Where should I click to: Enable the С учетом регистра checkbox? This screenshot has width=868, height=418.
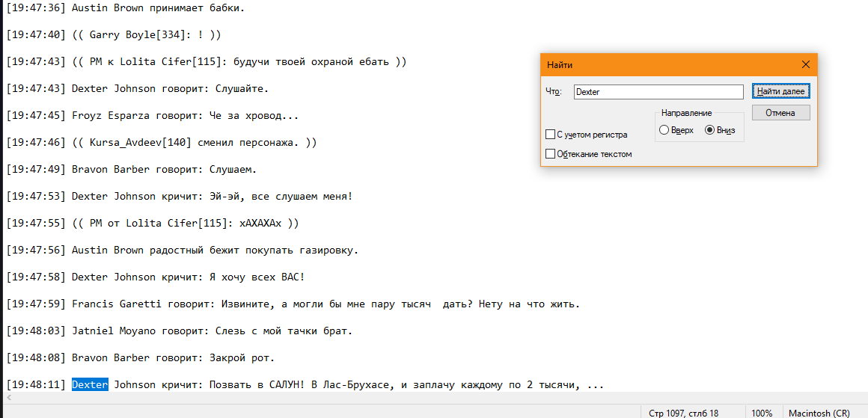[x=551, y=135]
